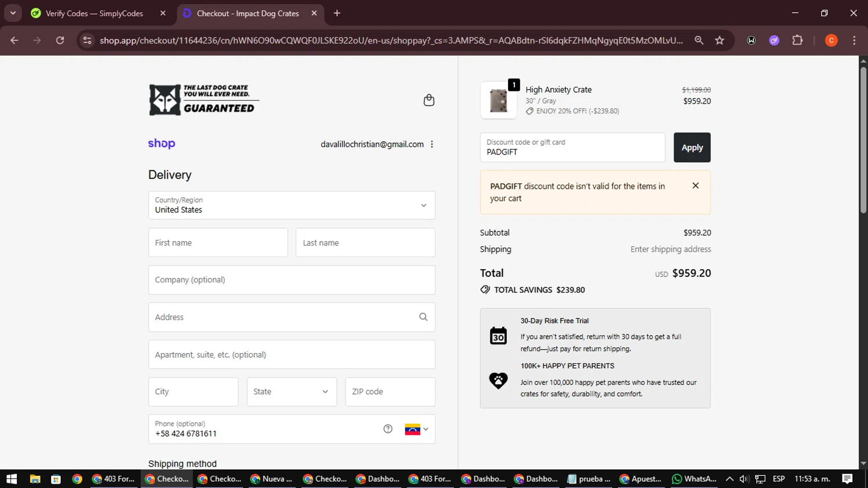The width and height of the screenshot is (868, 488).
Task: Close the Checkout Impact Dog Crates tab
Action: (314, 13)
